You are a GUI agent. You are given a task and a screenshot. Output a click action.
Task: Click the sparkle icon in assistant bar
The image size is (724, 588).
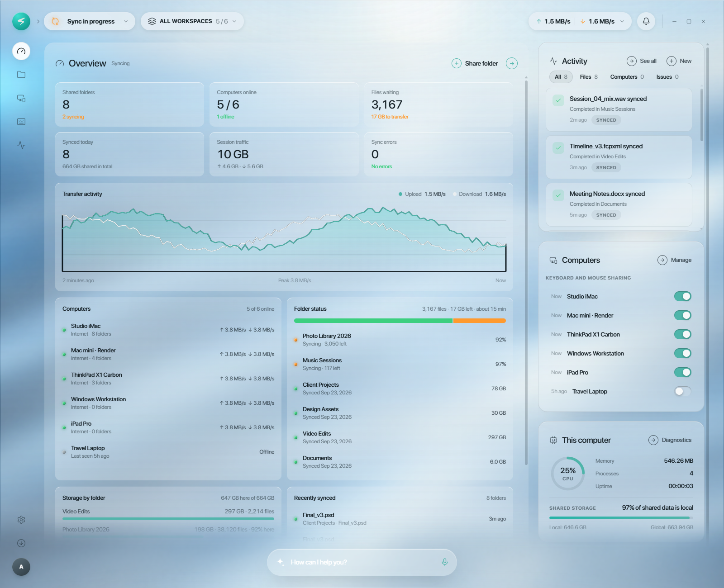click(281, 562)
